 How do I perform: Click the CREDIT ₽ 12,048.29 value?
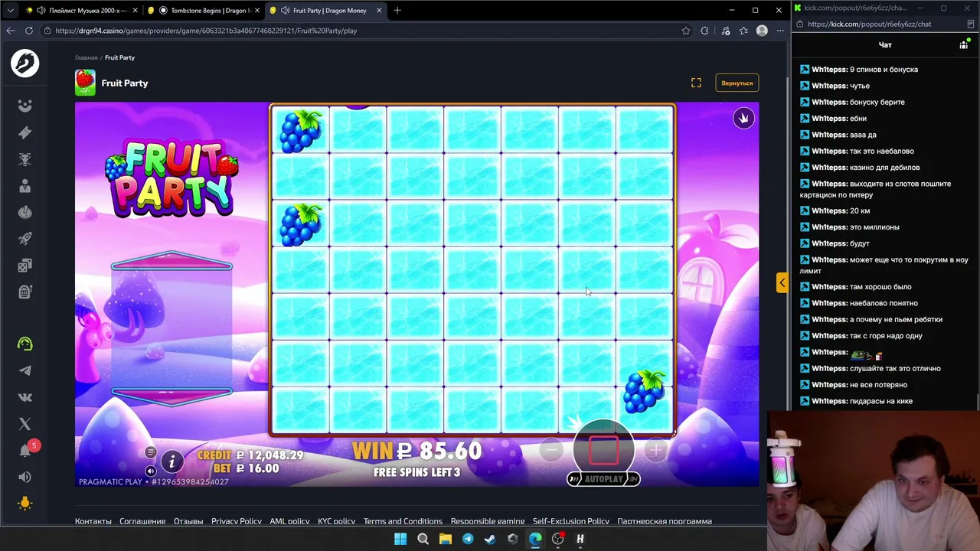point(250,455)
